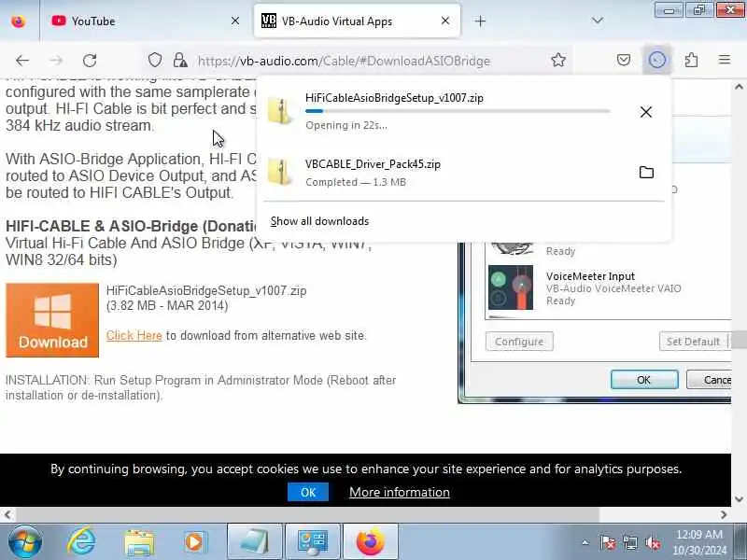Reload the page with the refresh icon
Viewport: 747px width, 560px height.
click(x=90, y=61)
